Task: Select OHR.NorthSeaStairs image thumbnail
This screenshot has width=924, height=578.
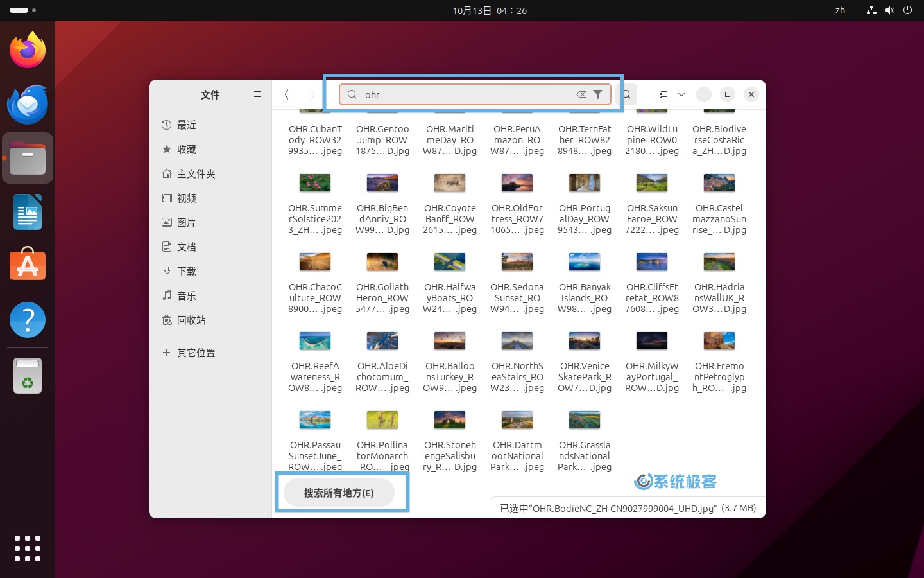Action: click(x=517, y=341)
